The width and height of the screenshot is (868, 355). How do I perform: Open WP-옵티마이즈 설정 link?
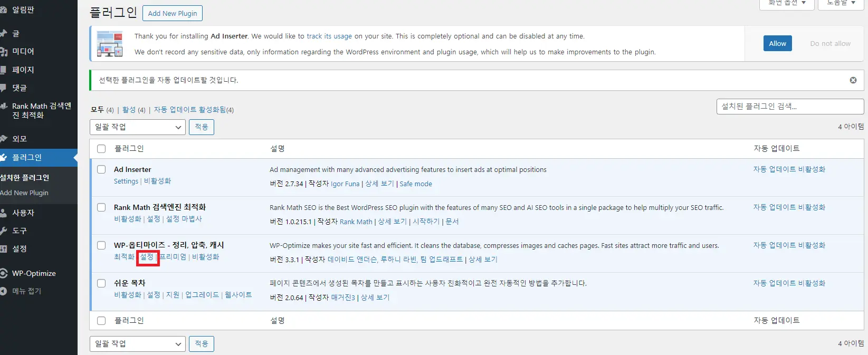(x=147, y=257)
